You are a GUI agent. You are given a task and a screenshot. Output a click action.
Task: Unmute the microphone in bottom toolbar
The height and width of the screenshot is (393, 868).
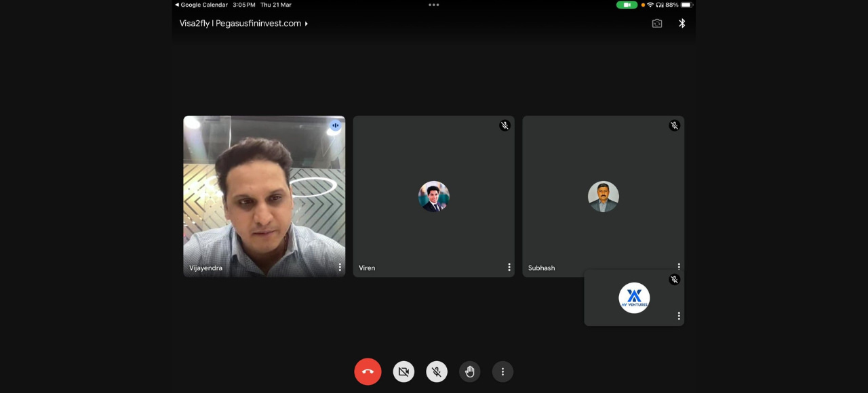437,371
